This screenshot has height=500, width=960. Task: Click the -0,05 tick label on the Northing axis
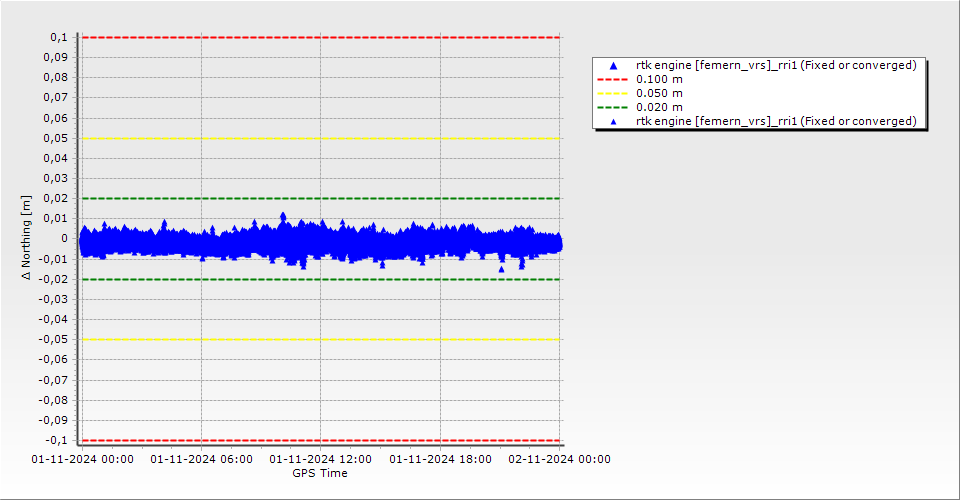tap(53, 339)
